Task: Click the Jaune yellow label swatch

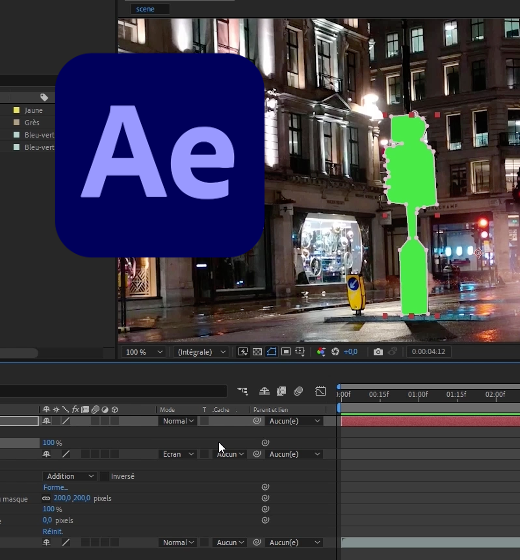Action: pyautogui.click(x=16, y=110)
